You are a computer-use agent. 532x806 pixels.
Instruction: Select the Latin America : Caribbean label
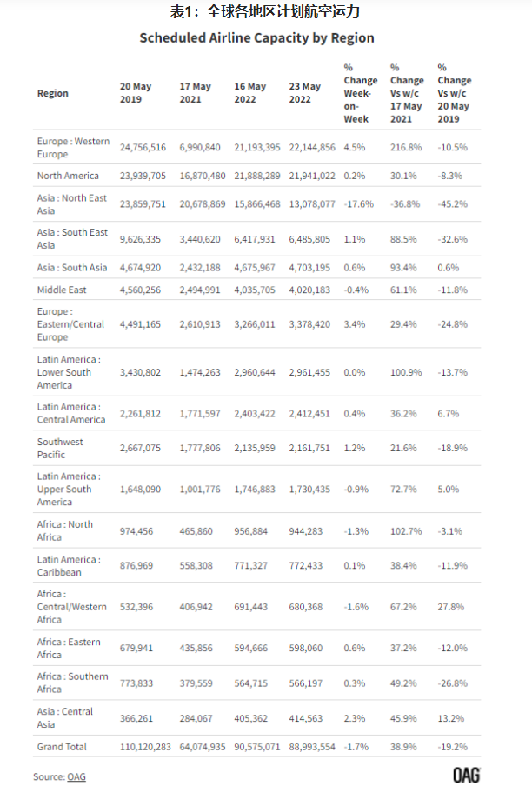pos(69,566)
